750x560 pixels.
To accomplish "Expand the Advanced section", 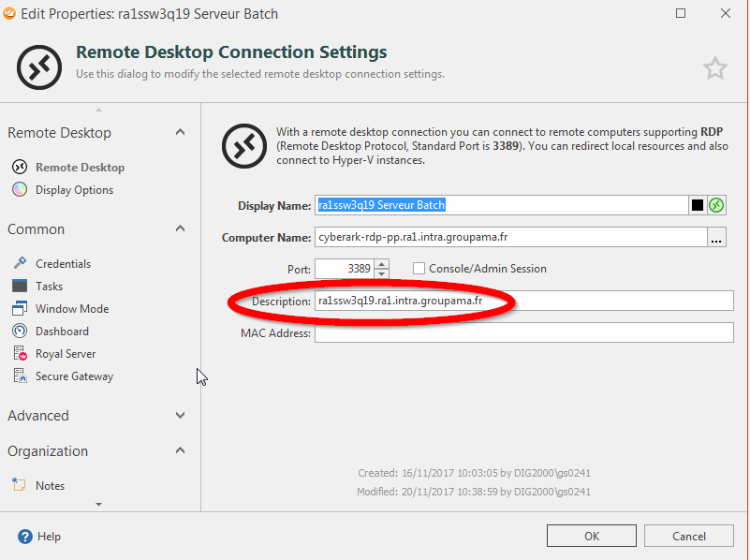I will tap(181, 416).
